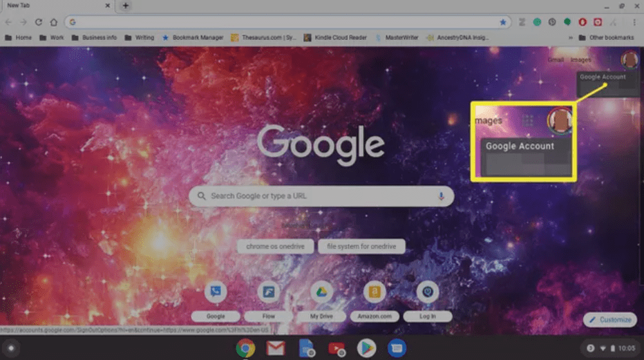644x360 pixels.
Task: Click the stacked-layers extension icon in toolbar
Action: [522, 22]
